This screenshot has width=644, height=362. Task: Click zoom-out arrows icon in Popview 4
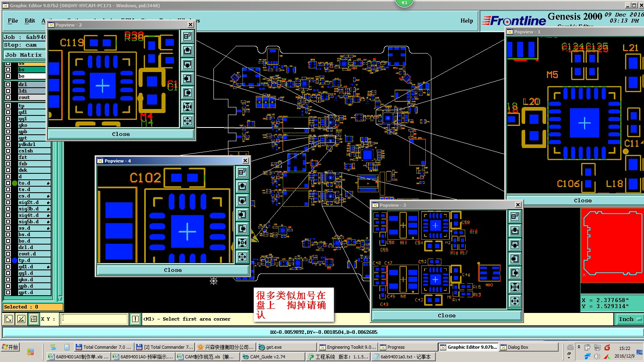click(242, 257)
